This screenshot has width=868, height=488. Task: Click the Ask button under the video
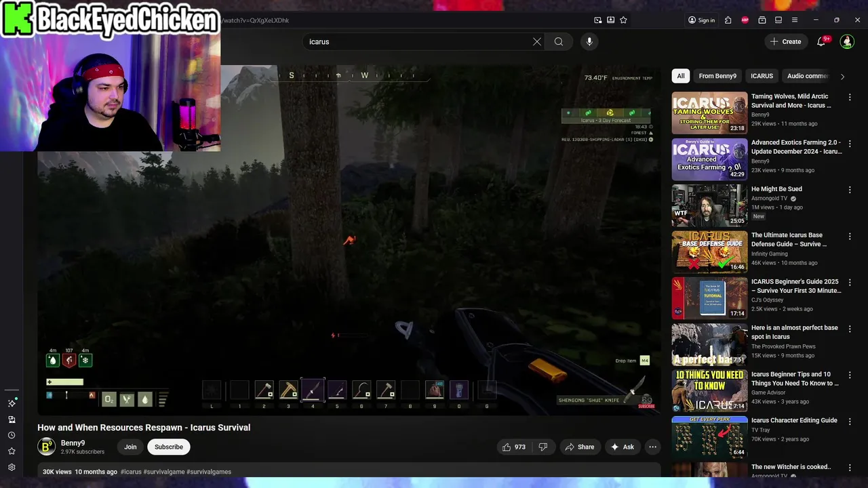623,447
